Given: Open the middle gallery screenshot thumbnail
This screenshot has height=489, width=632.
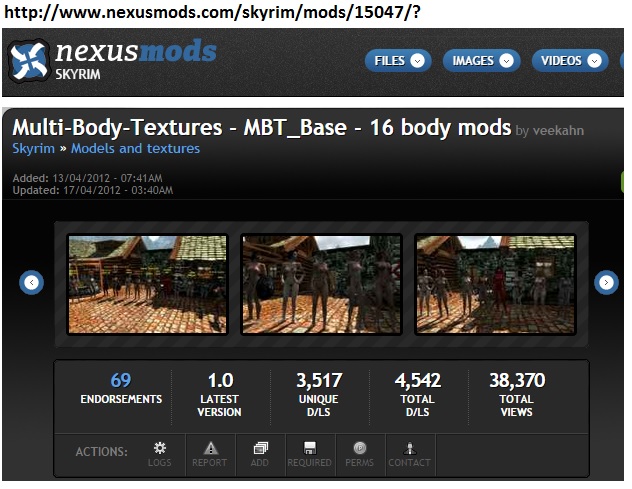Looking at the screenshot, I should 321,284.
